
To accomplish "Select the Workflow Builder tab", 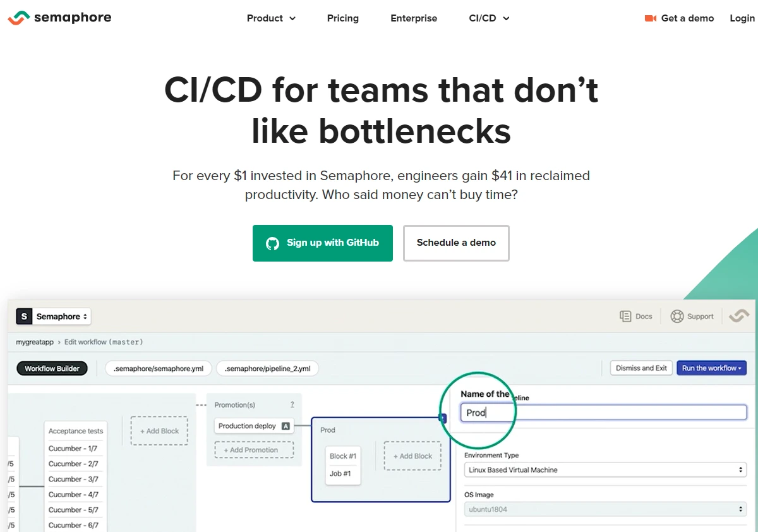I will (52, 368).
